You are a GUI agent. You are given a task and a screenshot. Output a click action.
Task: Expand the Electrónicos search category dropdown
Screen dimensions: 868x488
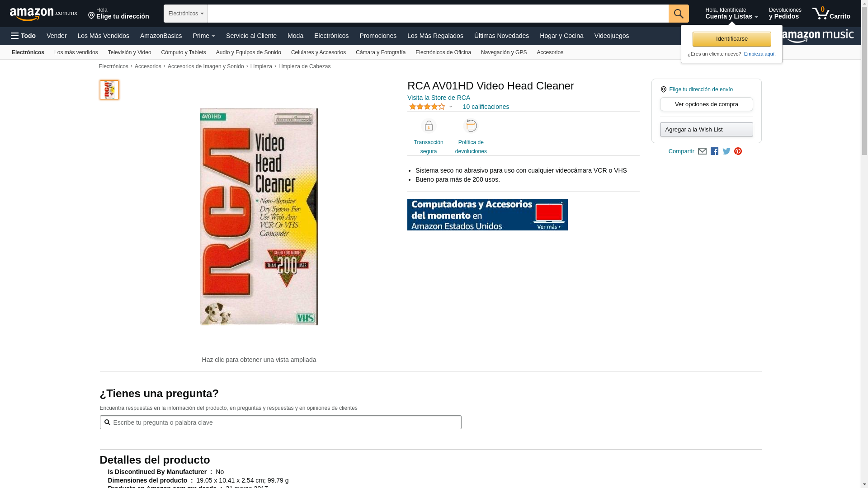(186, 14)
